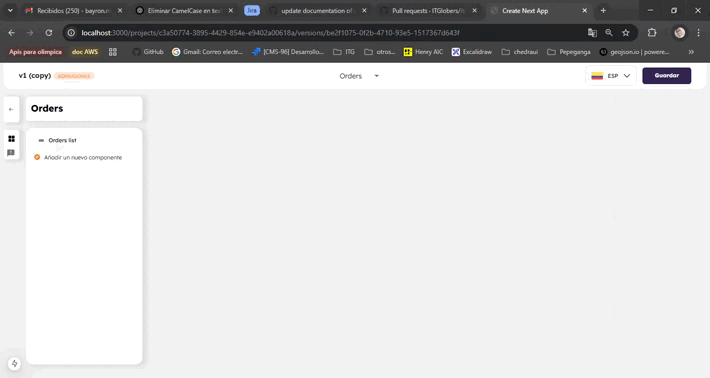Screen dimensions: 710x378
Task: Click the zoom magnifier icon in address bar
Action: coord(609,33)
